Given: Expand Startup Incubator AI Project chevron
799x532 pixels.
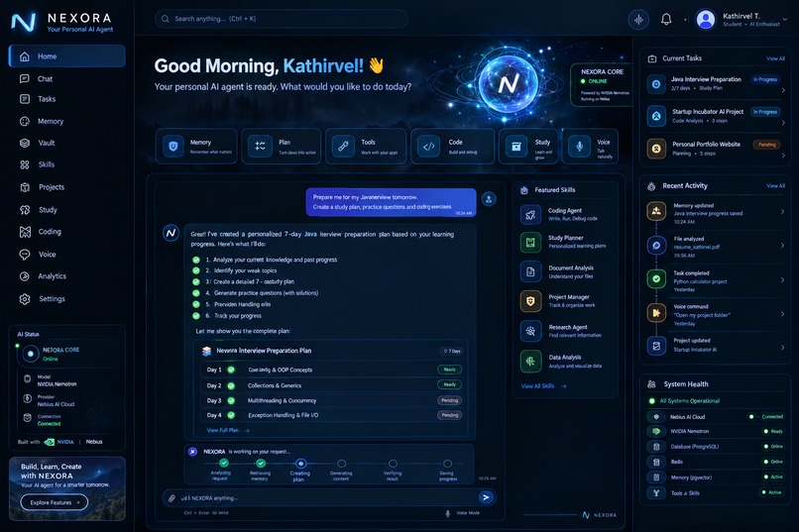Looking at the screenshot, I should (x=783, y=123).
